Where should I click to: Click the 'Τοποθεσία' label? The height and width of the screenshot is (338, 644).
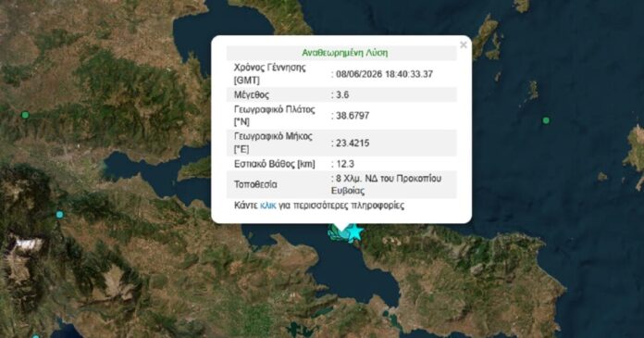click(x=255, y=184)
